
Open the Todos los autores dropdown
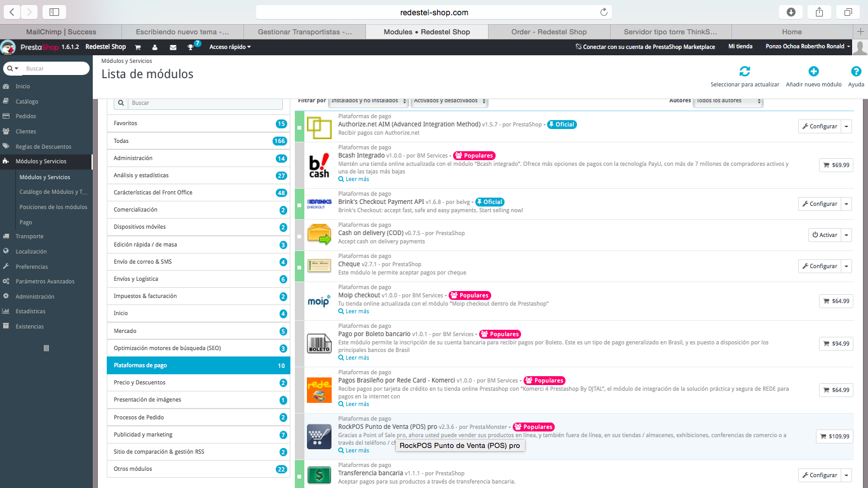(x=729, y=101)
